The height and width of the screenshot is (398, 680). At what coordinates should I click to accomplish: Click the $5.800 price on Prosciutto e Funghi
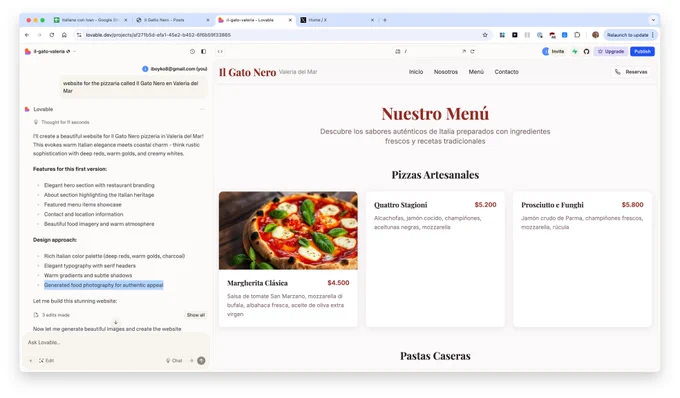632,205
